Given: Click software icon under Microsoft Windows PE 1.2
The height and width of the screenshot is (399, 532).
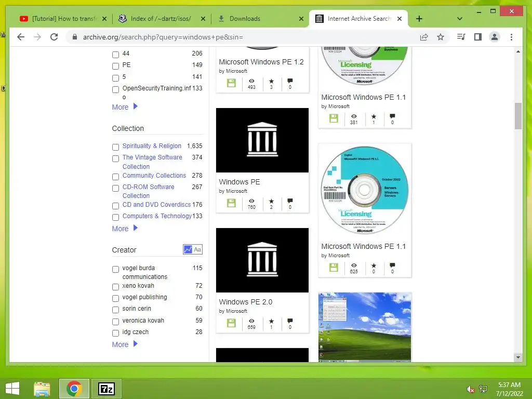Looking at the screenshot, I should [231, 83].
